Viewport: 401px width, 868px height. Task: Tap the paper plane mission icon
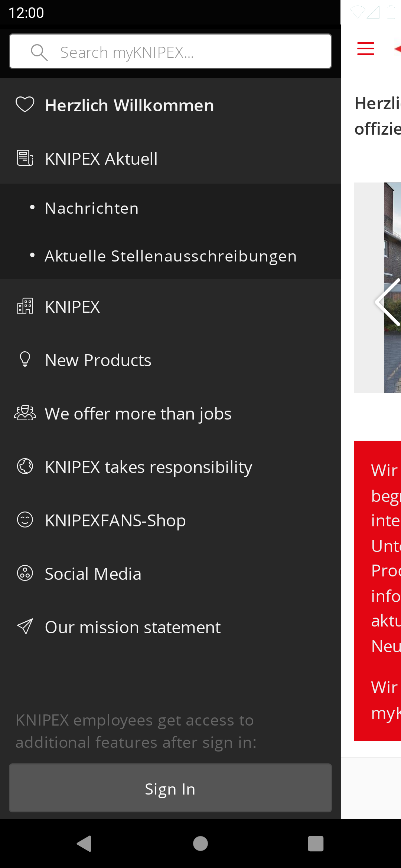(x=25, y=627)
